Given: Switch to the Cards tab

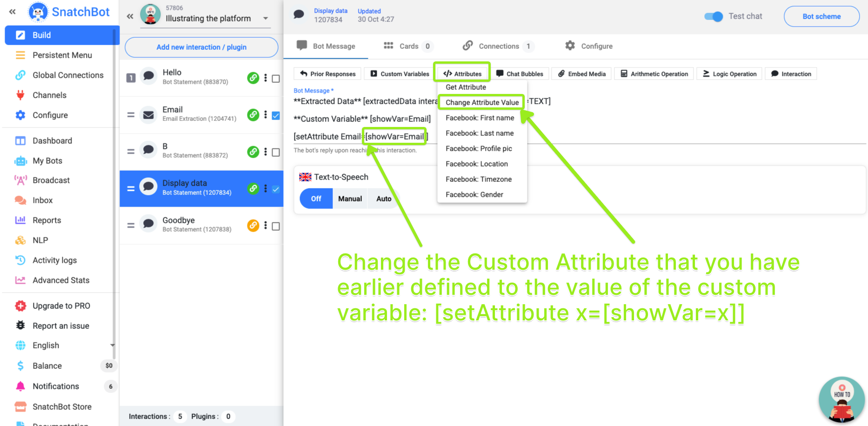Looking at the screenshot, I should [408, 46].
